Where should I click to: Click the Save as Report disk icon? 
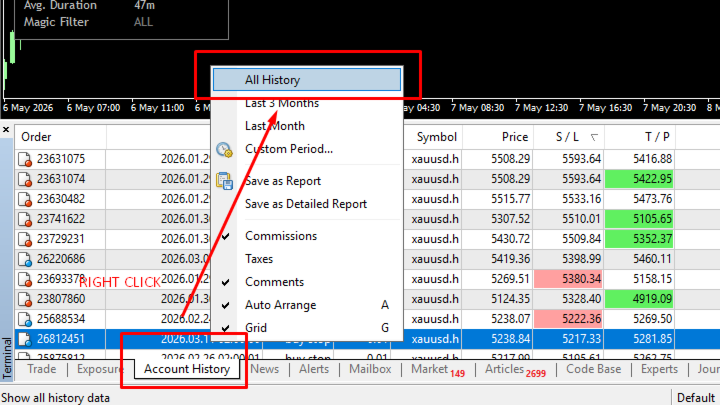[x=224, y=181]
